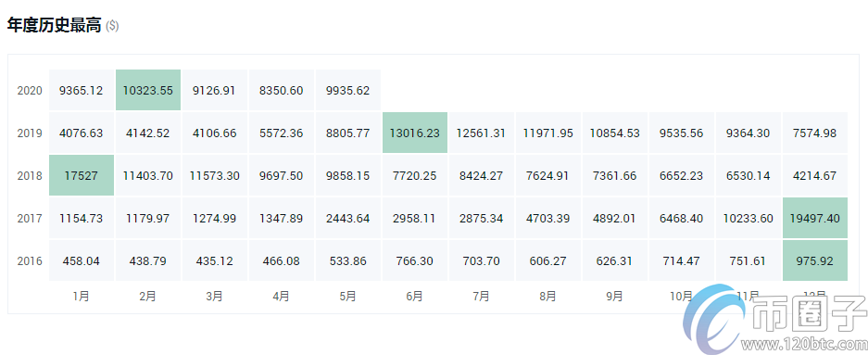
Task: Click the 2017 year label
Action: (x=30, y=218)
